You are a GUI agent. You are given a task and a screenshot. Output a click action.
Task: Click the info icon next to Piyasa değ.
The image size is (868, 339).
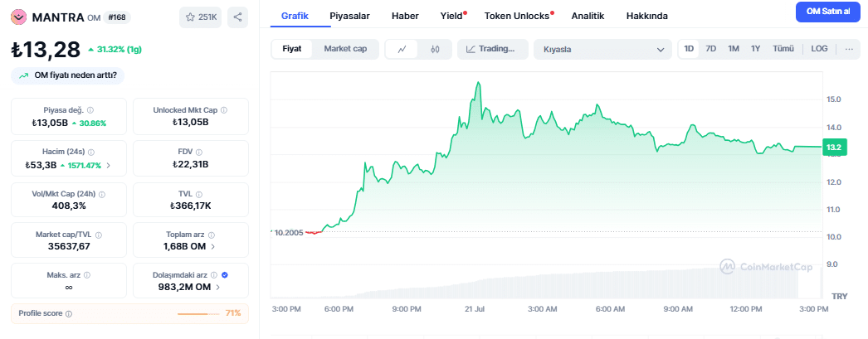click(x=90, y=110)
